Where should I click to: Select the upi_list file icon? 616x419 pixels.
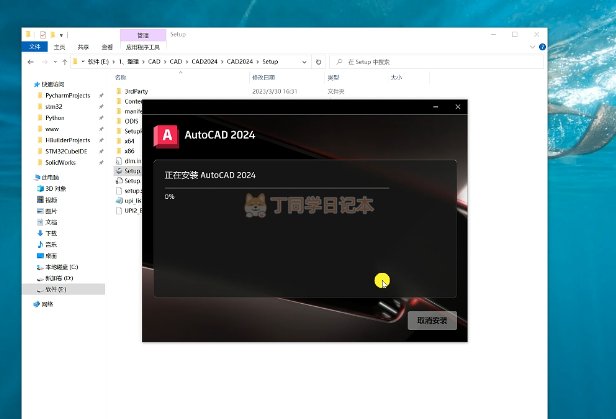(x=119, y=201)
